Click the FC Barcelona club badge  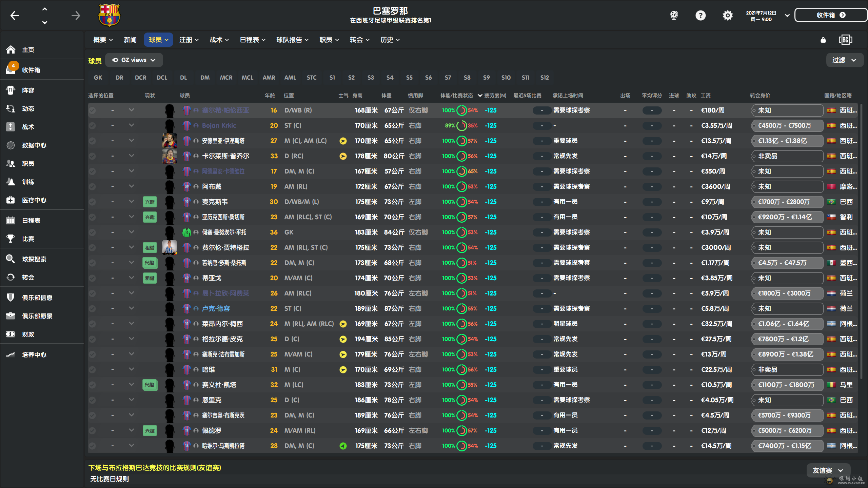point(109,15)
